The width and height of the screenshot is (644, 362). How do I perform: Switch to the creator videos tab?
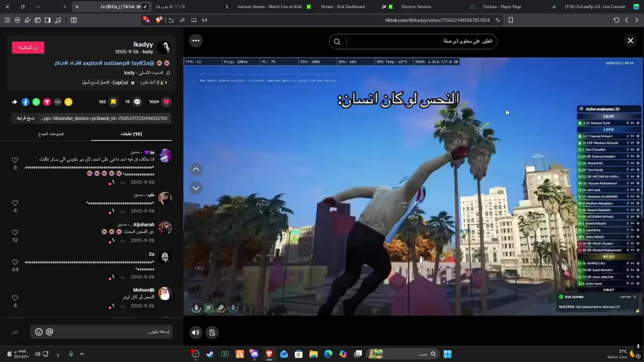click(x=51, y=134)
